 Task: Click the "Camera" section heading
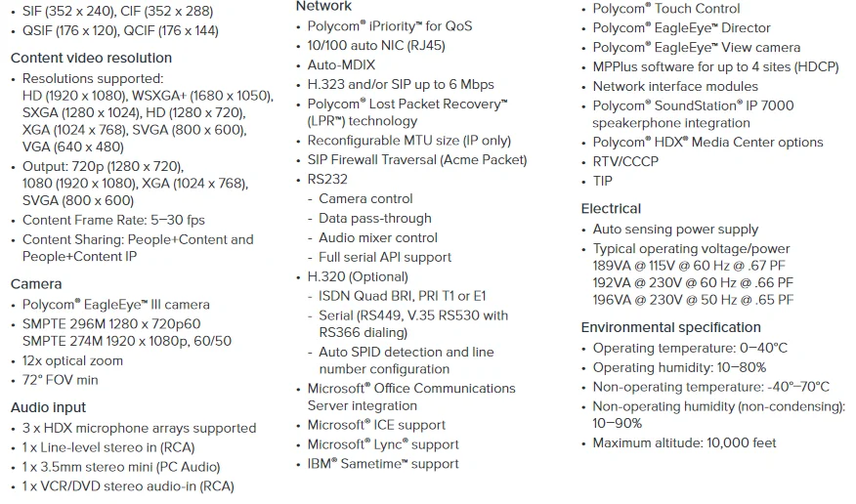pyautogui.click(x=36, y=283)
